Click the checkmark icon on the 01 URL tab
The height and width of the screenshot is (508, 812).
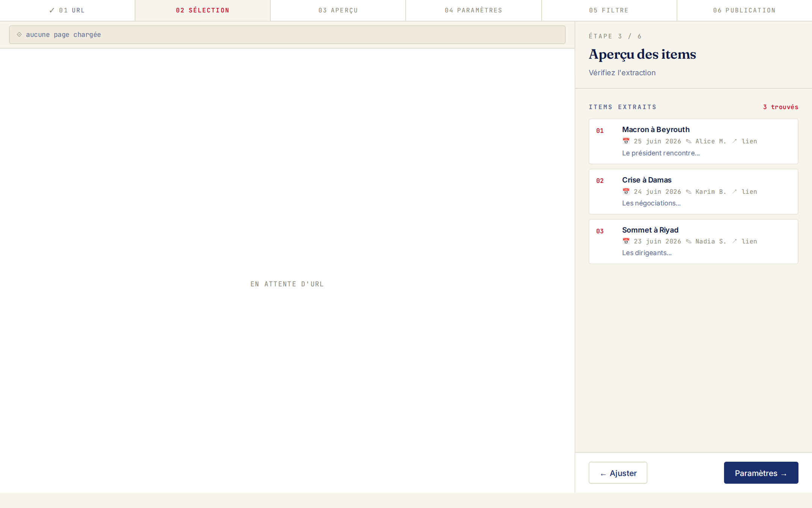coord(52,11)
